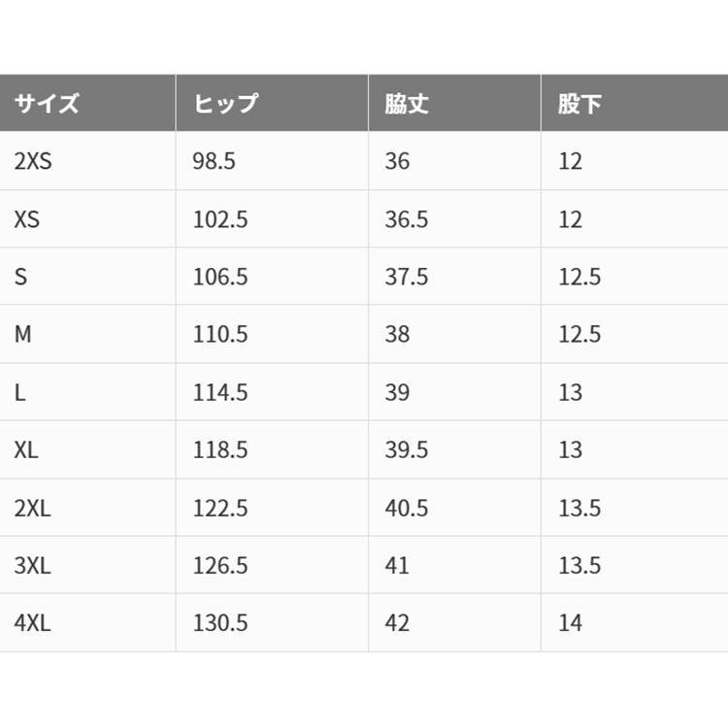Viewport: 728px width, 728px height.
Task: Select the 2XS size row label
Action: [x=33, y=161]
